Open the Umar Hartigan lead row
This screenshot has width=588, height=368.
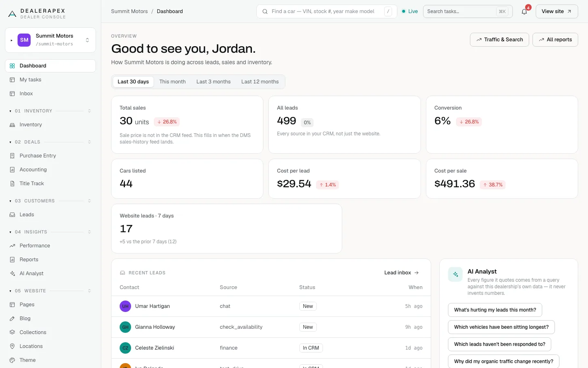[271, 306]
